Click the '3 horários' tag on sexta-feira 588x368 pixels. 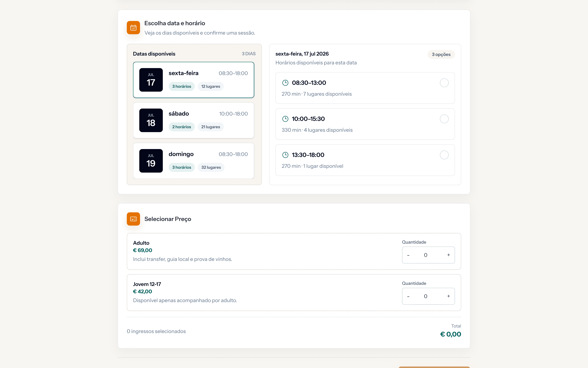182,86
